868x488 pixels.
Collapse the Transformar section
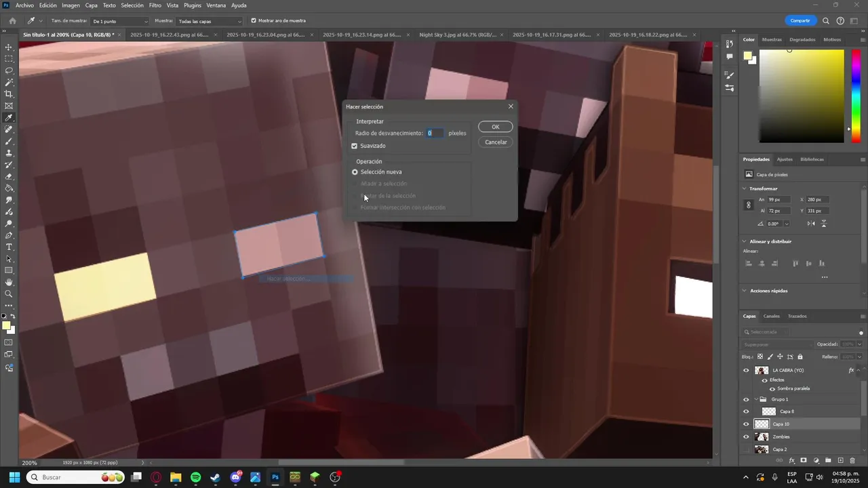(x=745, y=188)
